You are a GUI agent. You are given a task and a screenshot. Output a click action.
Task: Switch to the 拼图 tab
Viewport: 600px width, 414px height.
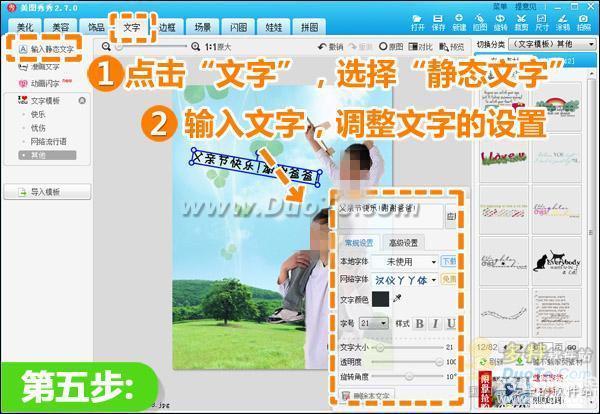tap(310, 27)
